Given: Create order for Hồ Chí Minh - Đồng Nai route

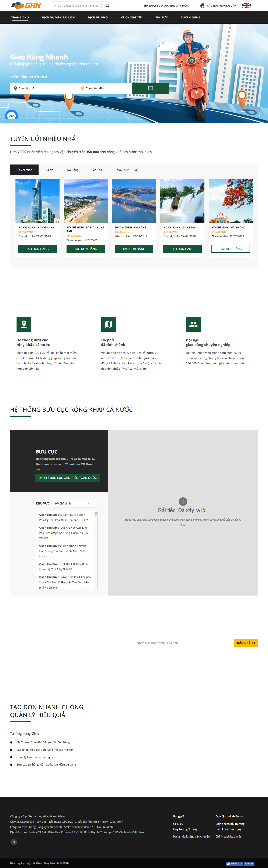Looking at the screenshot, I should [x=182, y=249].
